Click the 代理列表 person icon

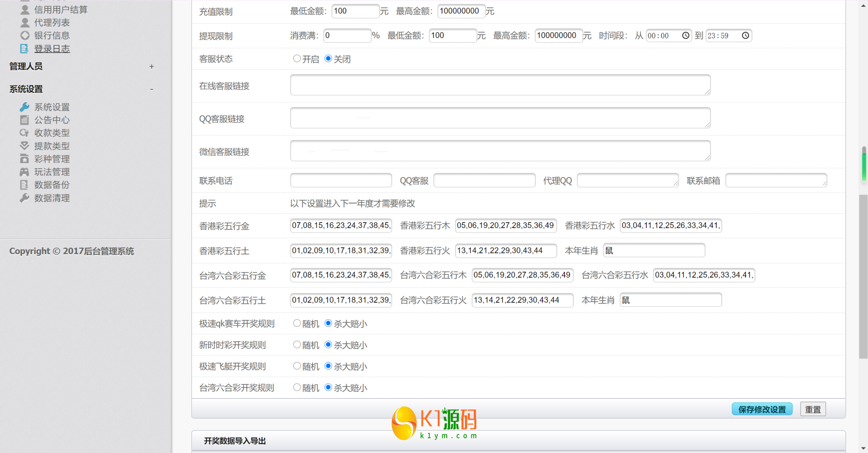(x=25, y=22)
